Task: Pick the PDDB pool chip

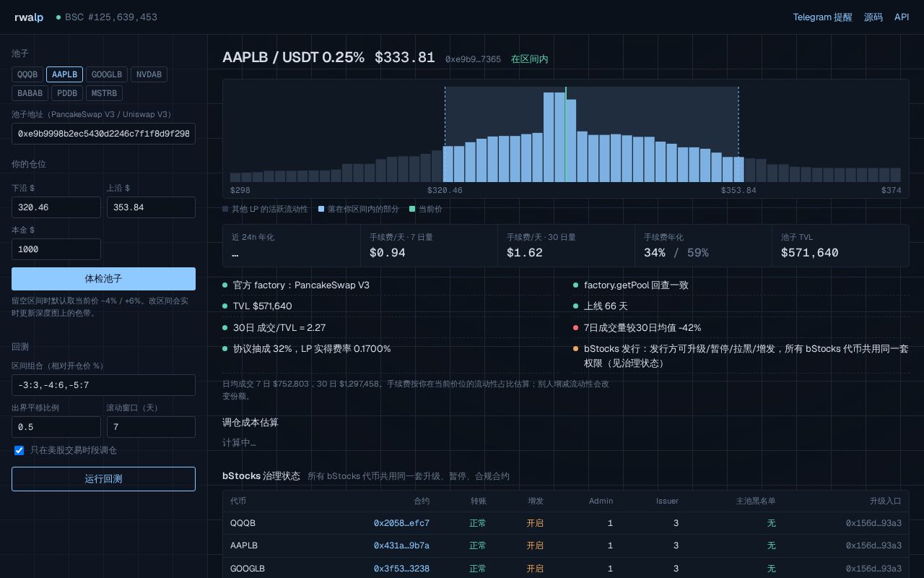Action: 67,93
